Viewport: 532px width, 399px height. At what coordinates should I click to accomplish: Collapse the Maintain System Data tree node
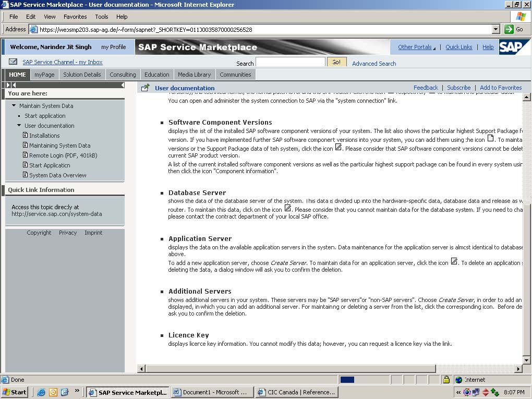tap(13, 105)
